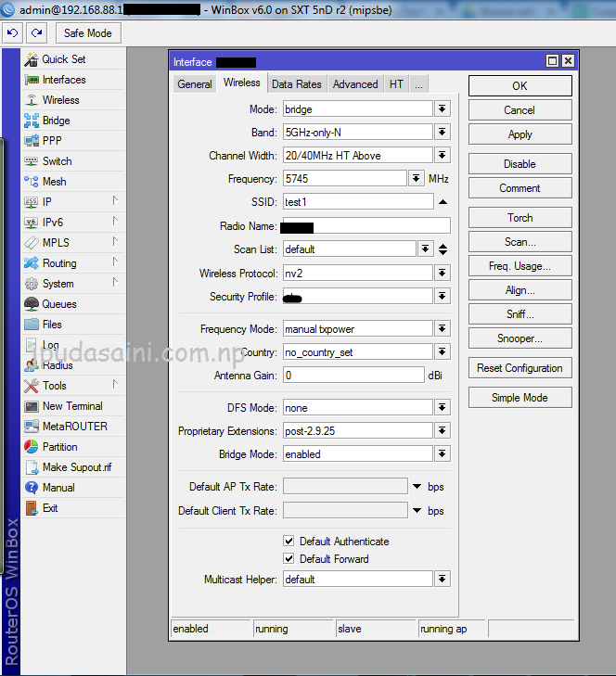Image resolution: width=616 pixels, height=676 pixels.
Task: Open the Queues sidebar item
Action: [x=73, y=304]
